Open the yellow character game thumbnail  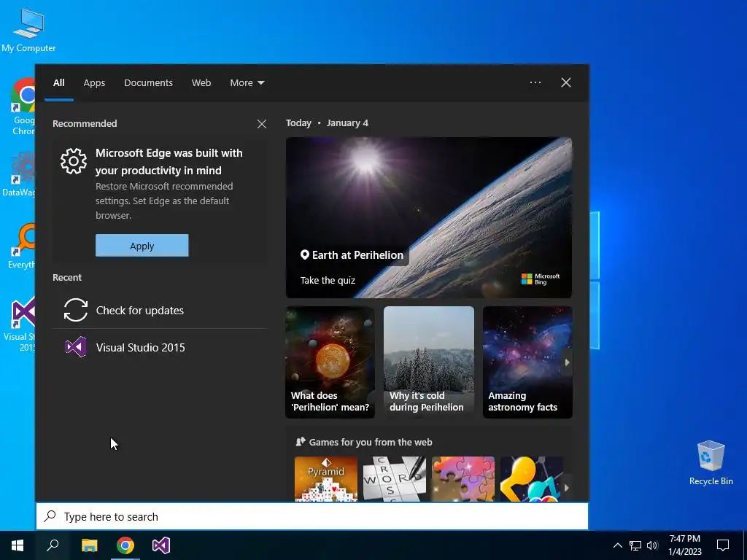pyautogui.click(x=531, y=478)
